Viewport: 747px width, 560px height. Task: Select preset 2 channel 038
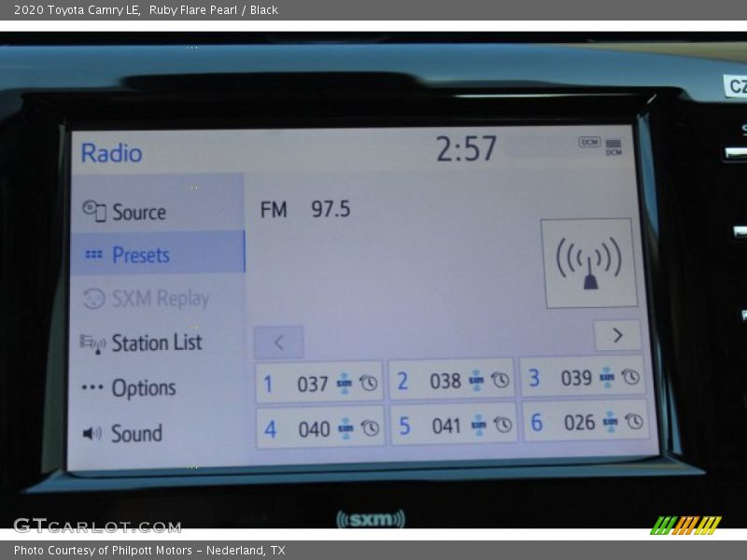pyautogui.click(x=452, y=381)
